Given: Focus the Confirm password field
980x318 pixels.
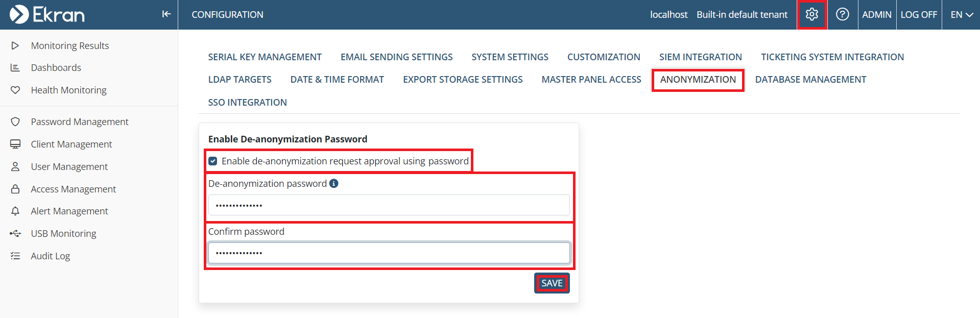Looking at the screenshot, I should point(389,253).
